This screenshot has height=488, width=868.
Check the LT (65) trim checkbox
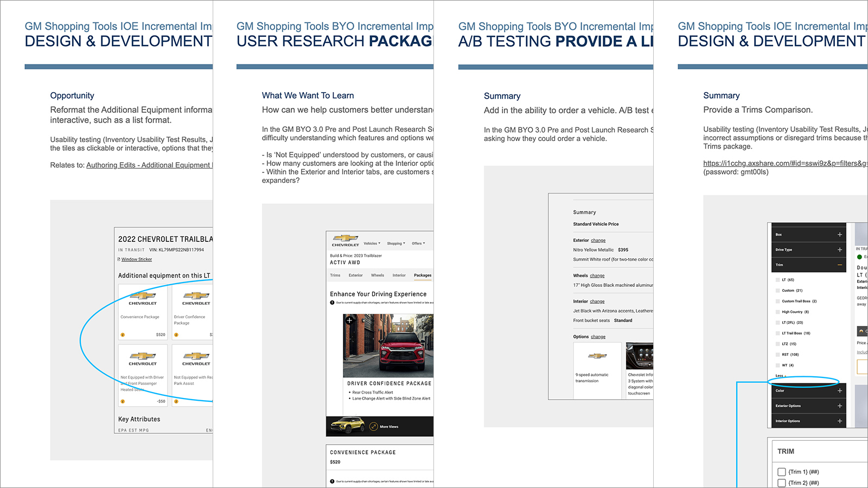(x=778, y=280)
